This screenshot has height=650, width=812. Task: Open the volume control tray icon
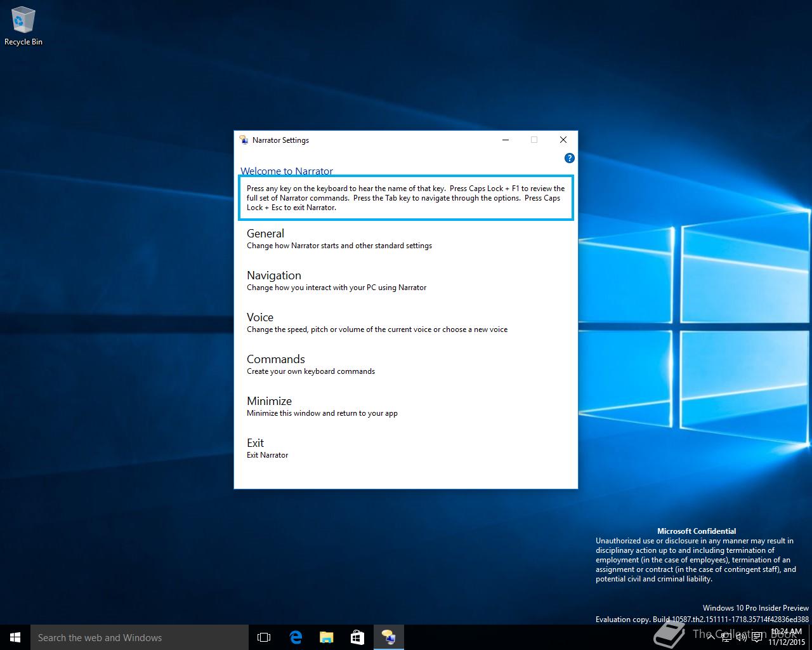coord(741,637)
